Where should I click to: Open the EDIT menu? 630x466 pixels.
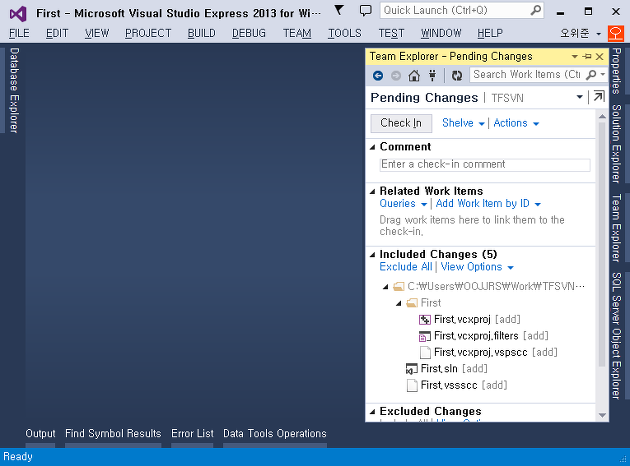coord(57,33)
